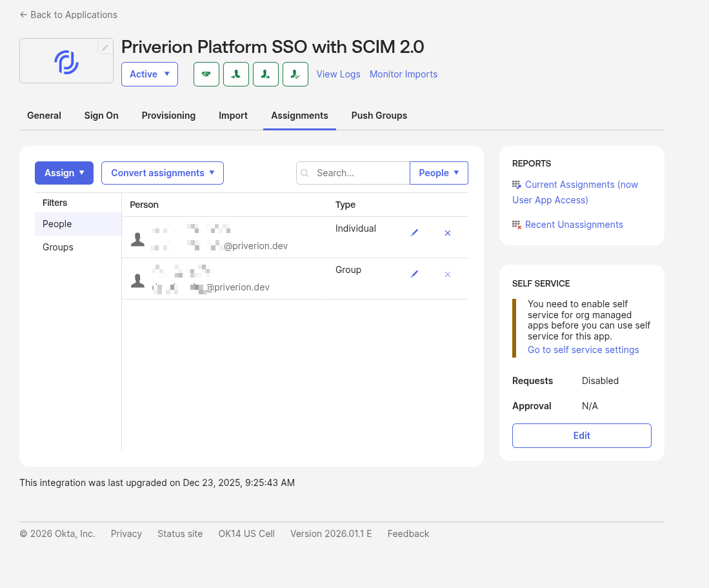The image size is (709, 588).
Task: Edit the Individual type assignment with pencil icon
Action: [x=415, y=233]
